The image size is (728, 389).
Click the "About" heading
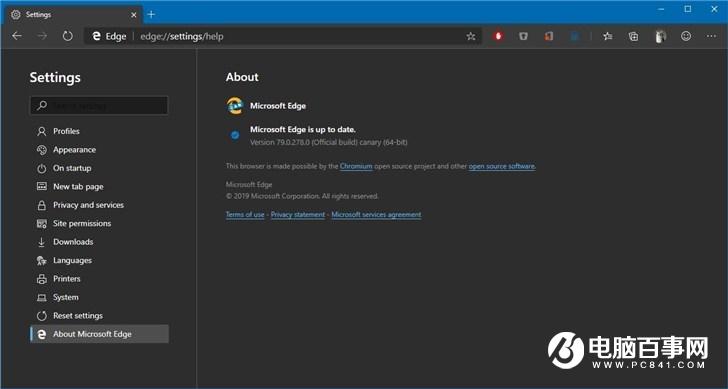point(242,77)
